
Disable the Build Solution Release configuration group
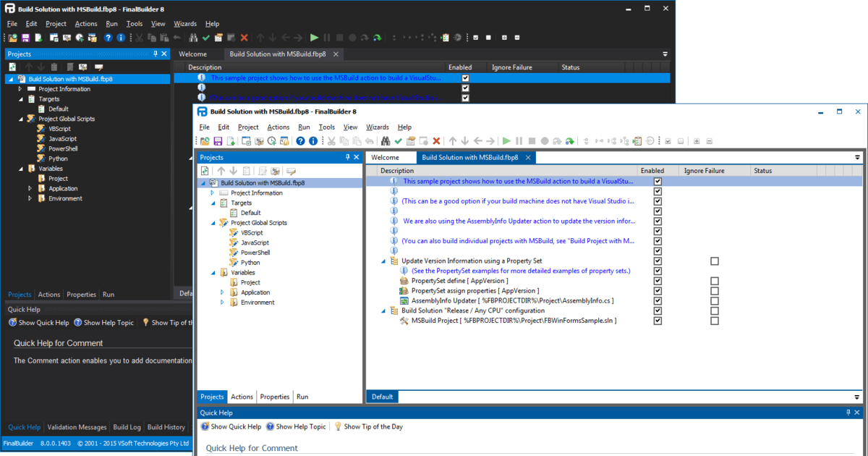pyautogui.click(x=658, y=311)
